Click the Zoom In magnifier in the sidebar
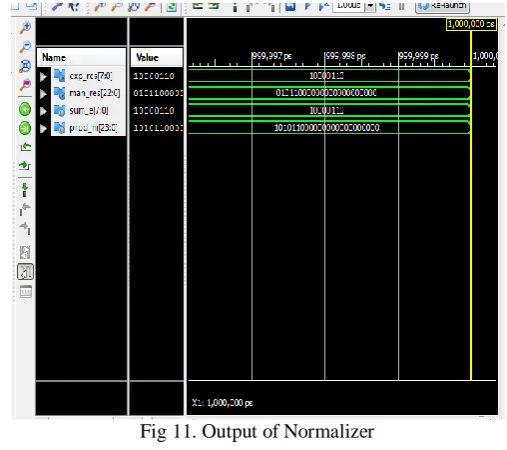This screenshot has height=450, width=507. click(25, 28)
